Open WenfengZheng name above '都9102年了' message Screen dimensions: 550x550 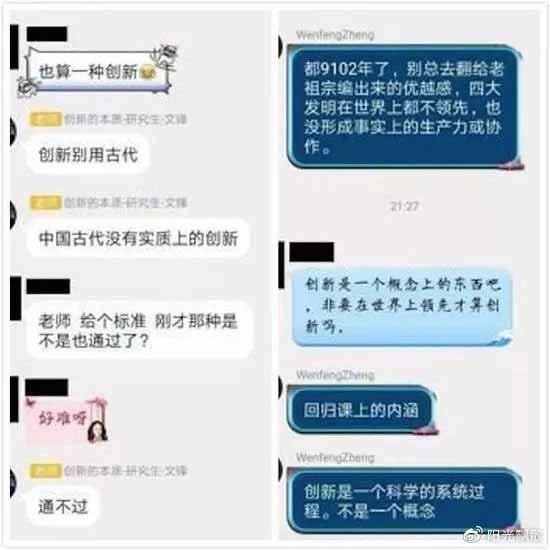click(x=335, y=35)
